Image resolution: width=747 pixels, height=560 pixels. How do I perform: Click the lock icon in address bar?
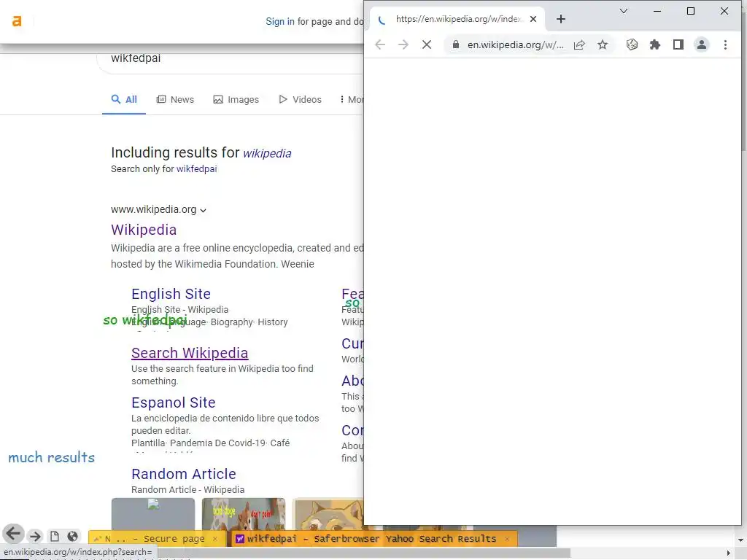point(456,44)
